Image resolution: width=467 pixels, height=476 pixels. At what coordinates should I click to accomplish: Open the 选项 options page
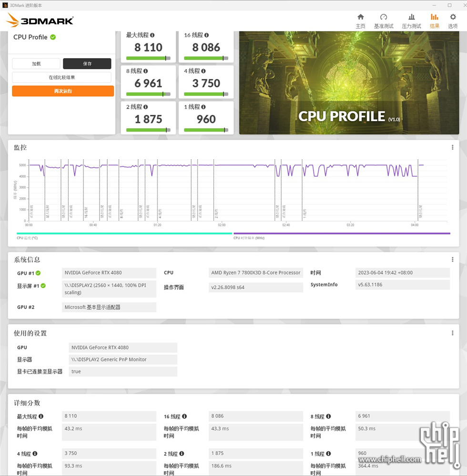click(x=453, y=21)
